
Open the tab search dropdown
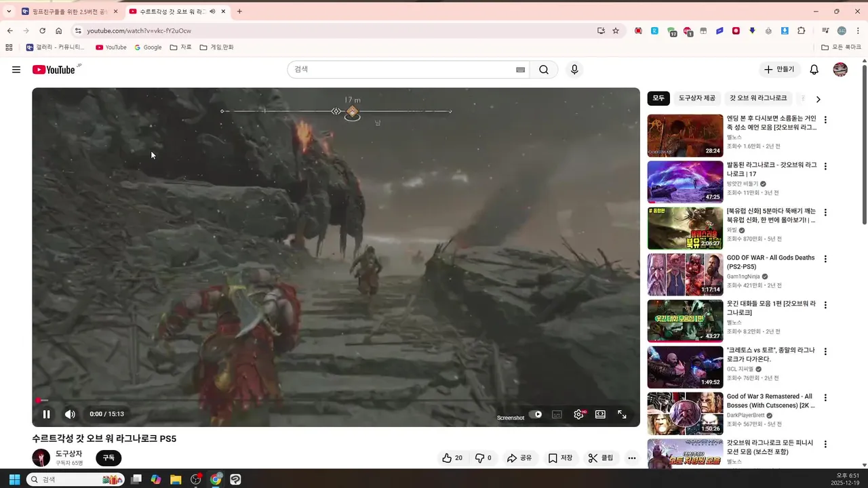pyautogui.click(x=9, y=12)
